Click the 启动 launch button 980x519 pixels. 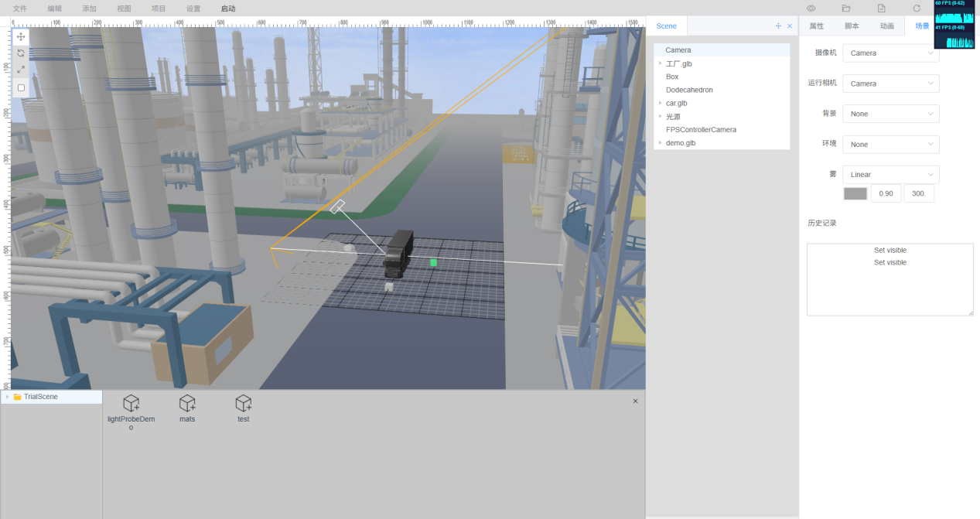click(228, 9)
